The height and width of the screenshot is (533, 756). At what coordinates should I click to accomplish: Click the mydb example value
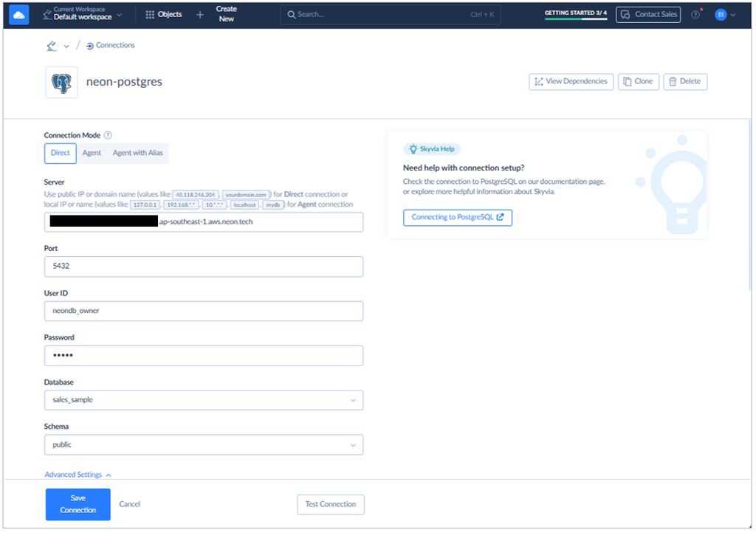(x=273, y=204)
